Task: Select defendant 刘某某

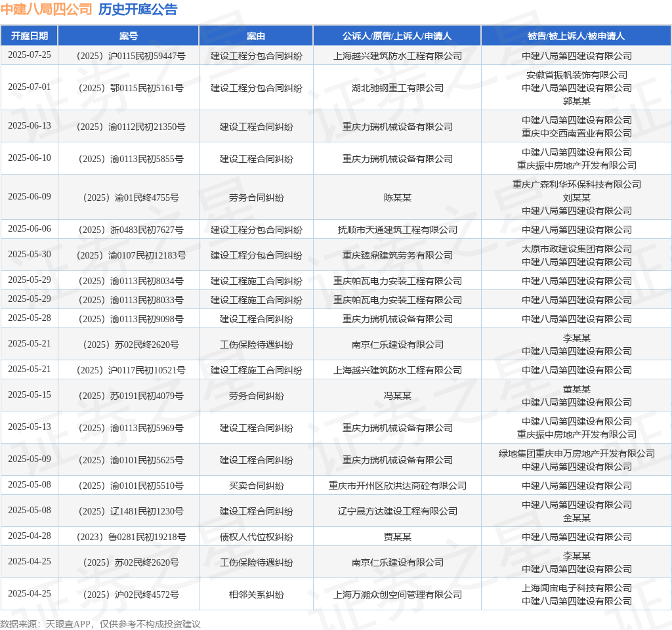Action: point(576,198)
